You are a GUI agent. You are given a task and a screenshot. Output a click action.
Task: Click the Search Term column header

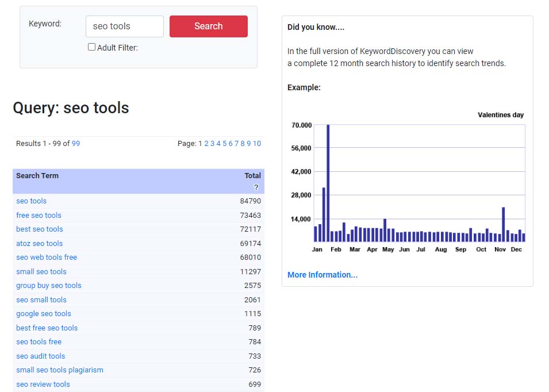point(37,176)
